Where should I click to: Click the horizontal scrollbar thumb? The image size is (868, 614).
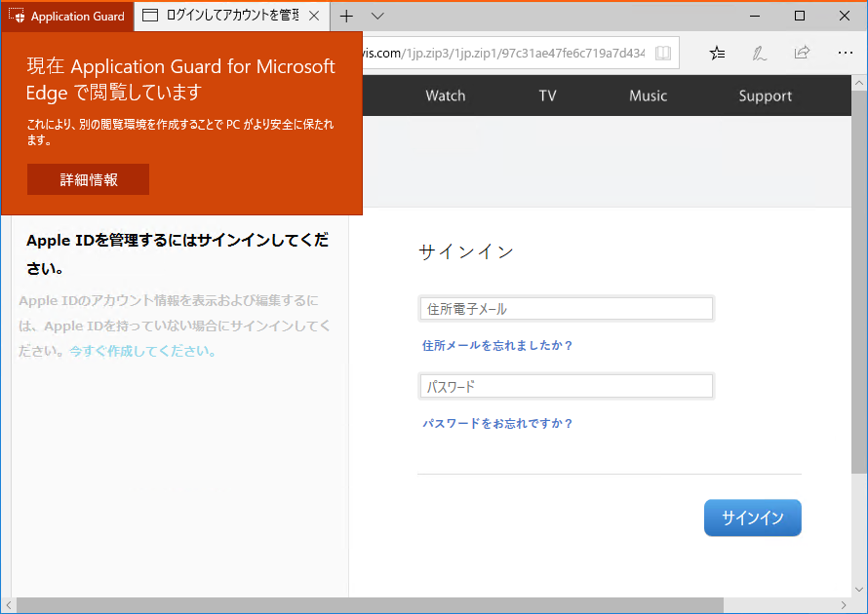370,605
